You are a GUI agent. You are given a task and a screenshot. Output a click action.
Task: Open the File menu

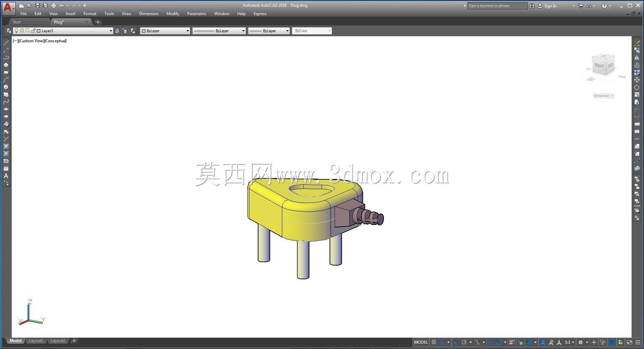coord(23,14)
